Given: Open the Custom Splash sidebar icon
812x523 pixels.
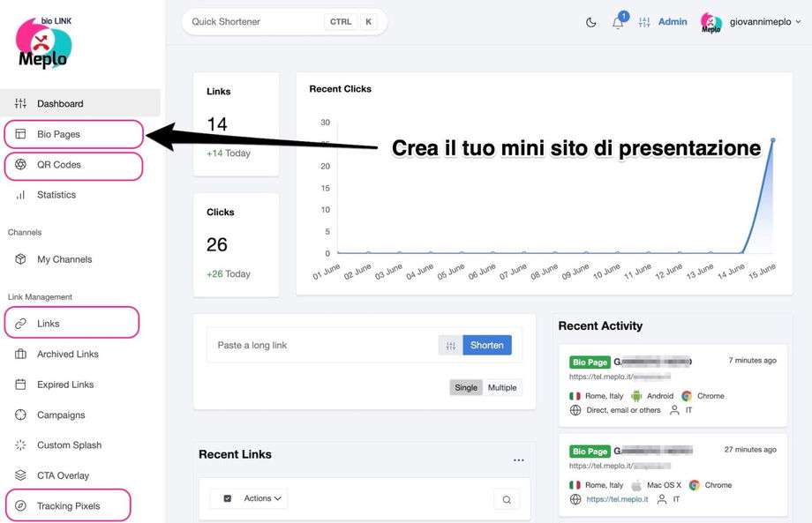Looking at the screenshot, I should 20,445.
